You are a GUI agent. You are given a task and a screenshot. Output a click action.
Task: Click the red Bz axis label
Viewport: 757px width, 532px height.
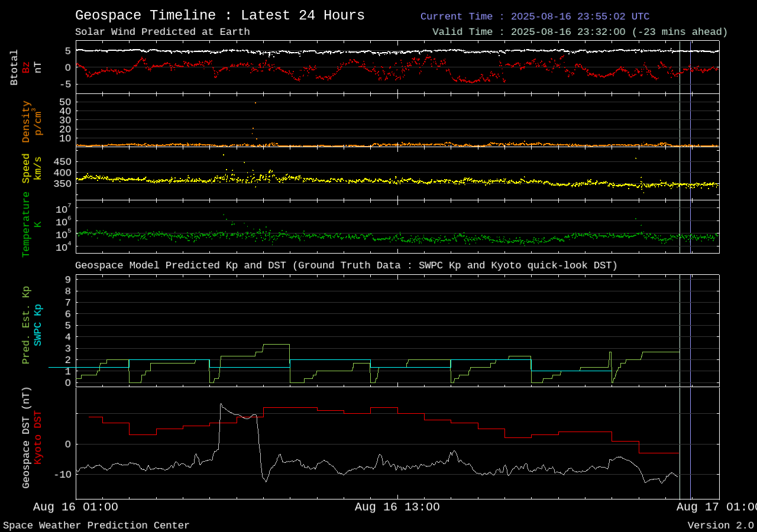[26, 67]
